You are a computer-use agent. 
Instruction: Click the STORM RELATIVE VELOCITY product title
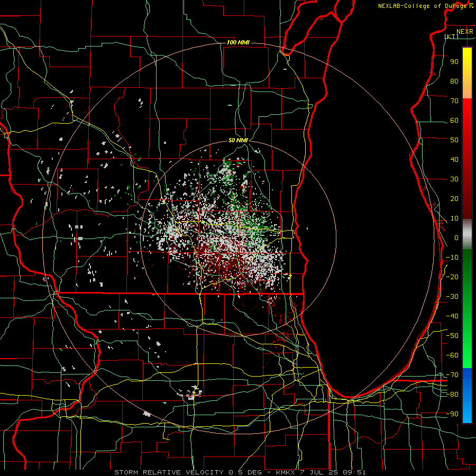[x=169, y=472]
